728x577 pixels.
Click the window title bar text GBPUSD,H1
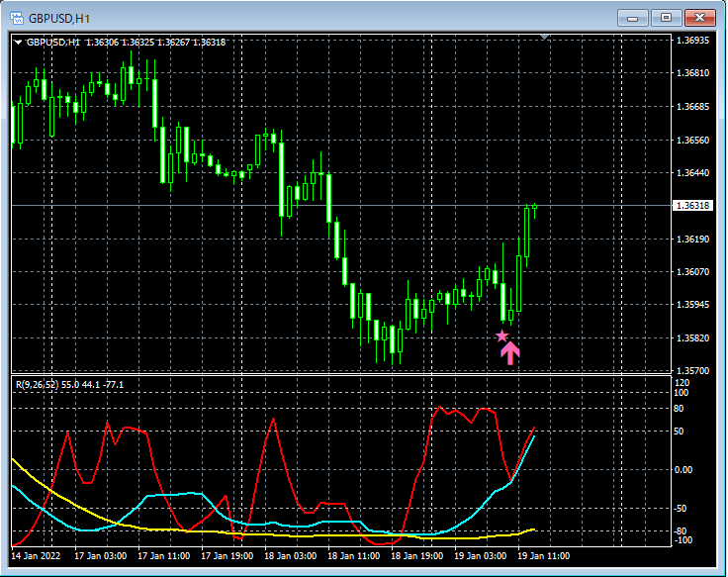click(x=59, y=19)
